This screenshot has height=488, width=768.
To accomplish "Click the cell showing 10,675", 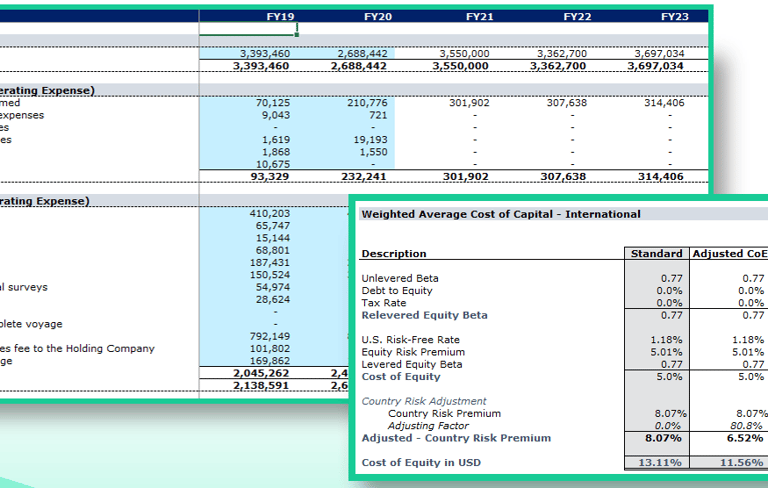I will [x=273, y=164].
